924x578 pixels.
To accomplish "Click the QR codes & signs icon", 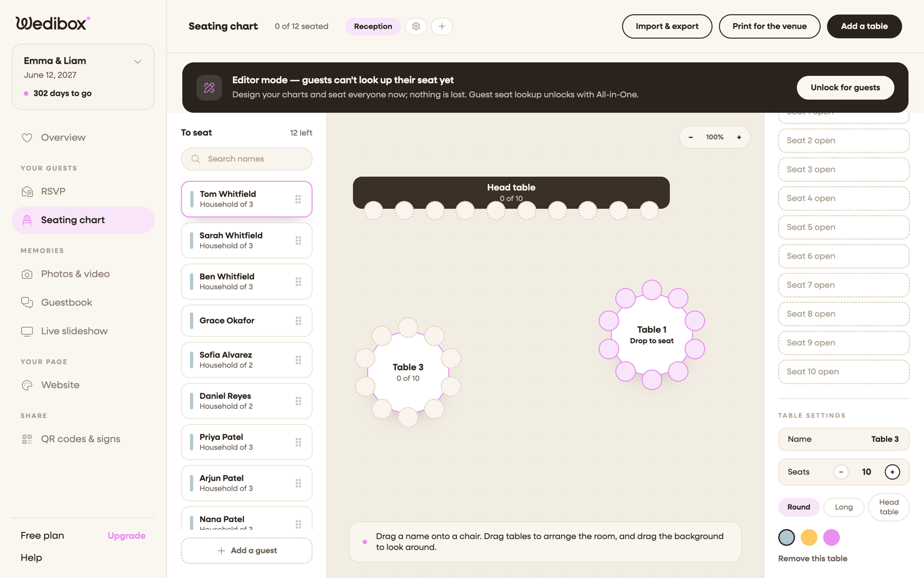I will [x=27, y=439].
